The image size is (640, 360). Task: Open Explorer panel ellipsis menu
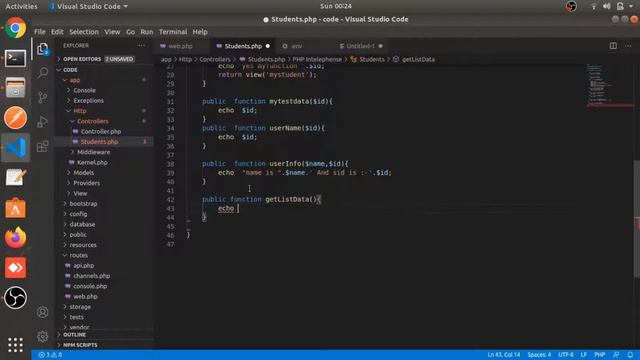coord(141,46)
